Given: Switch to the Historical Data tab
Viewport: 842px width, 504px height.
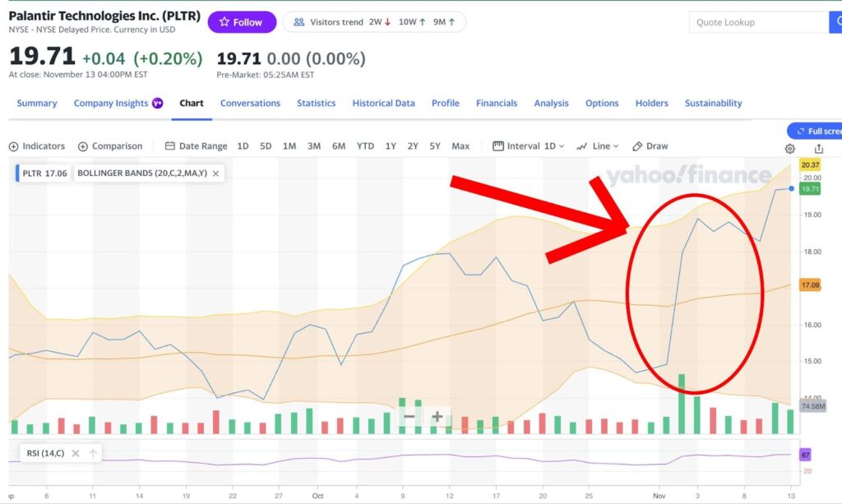Looking at the screenshot, I should point(383,104).
